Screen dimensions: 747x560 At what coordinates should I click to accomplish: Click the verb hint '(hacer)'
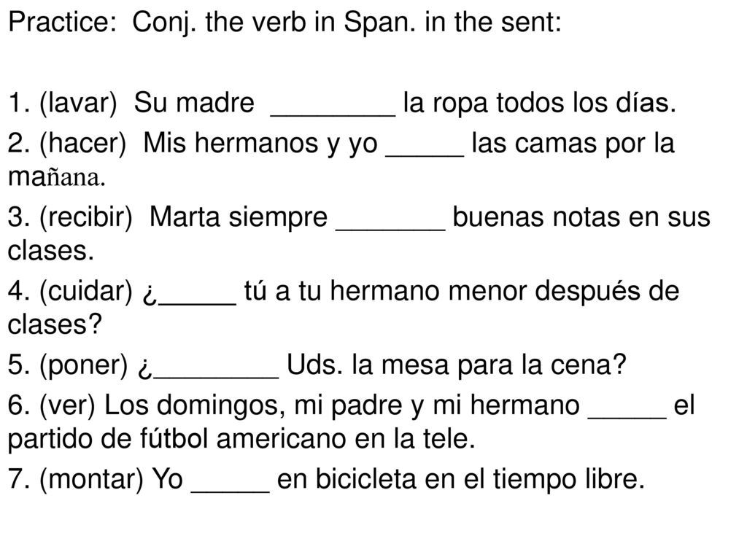[83, 144]
